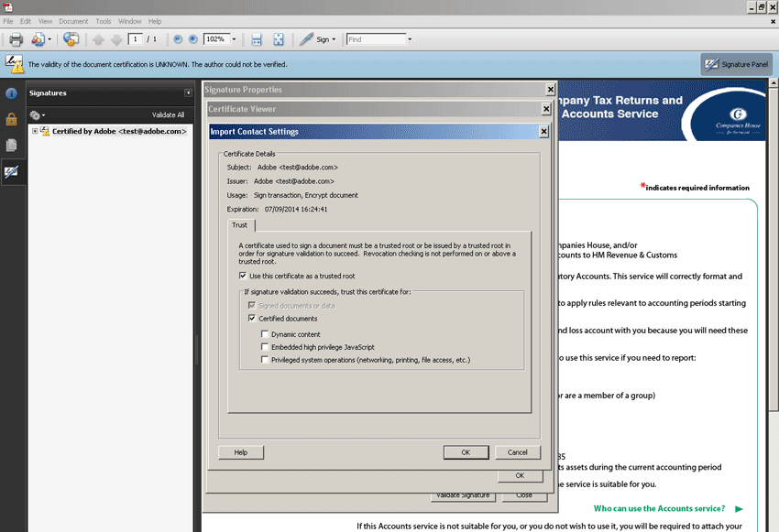Open the Security lock panel in sidebar

tap(12, 119)
